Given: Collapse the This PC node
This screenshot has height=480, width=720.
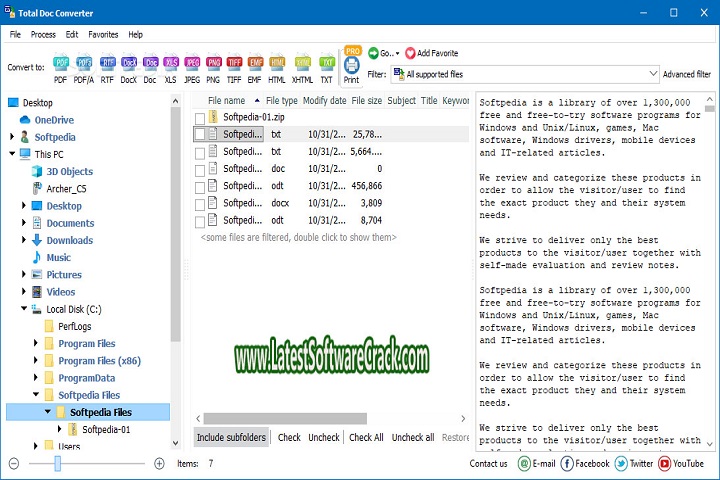Looking at the screenshot, I should click(x=12, y=154).
